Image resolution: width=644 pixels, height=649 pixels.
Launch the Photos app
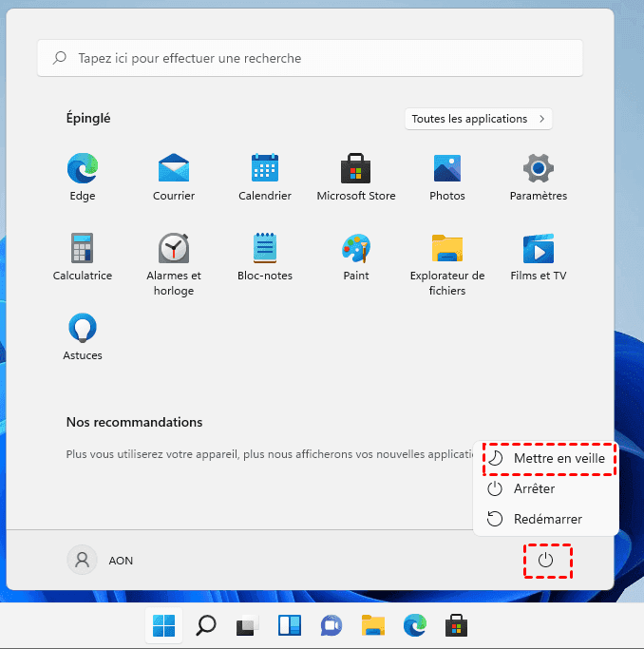click(447, 177)
